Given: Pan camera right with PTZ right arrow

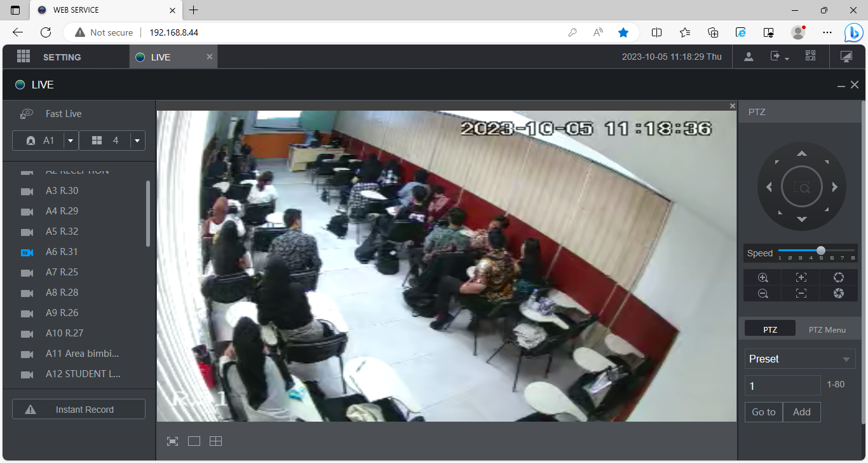Looking at the screenshot, I should click(835, 187).
